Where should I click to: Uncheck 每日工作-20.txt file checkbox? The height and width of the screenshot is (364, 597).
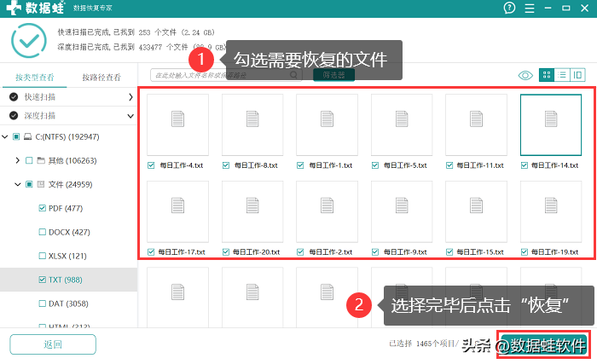pos(226,252)
